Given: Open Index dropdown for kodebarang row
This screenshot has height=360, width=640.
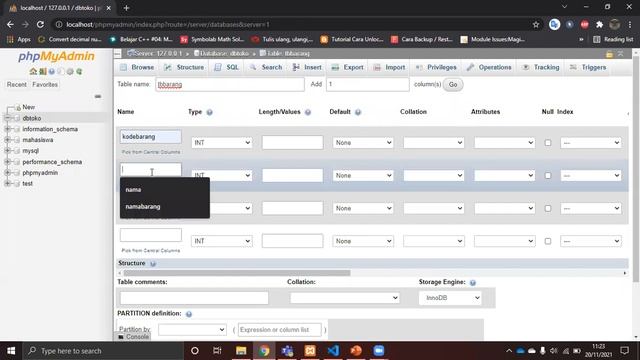Looking at the screenshot, I should click(591, 142).
